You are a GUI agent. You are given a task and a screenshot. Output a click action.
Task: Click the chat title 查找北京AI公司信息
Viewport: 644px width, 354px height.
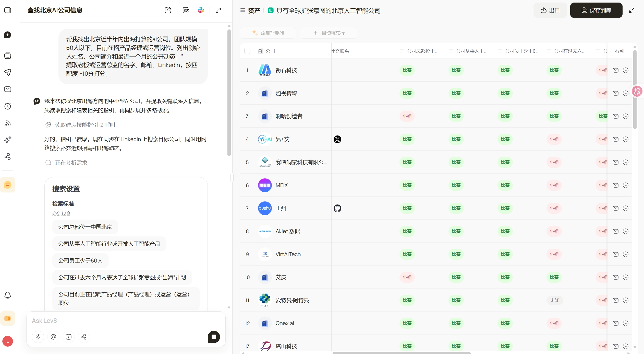(55, 10)
